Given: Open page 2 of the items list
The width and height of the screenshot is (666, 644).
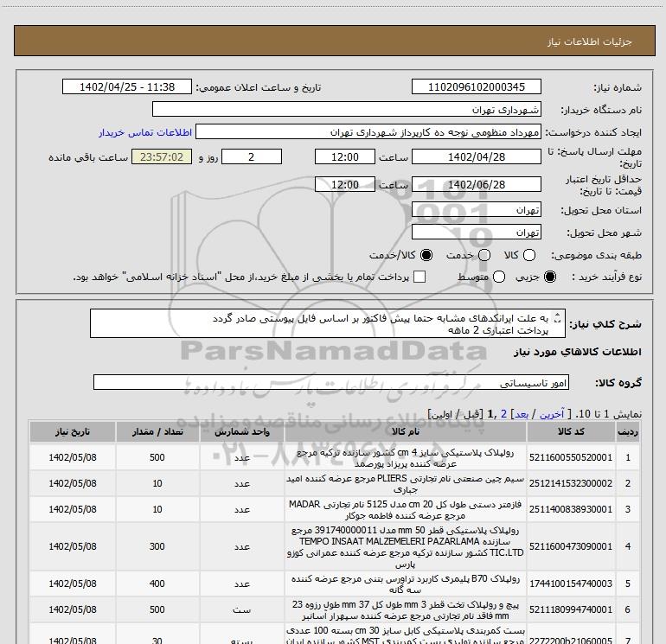Looking at the screenshot, I should pyautogui.click(x=503, y=414).
